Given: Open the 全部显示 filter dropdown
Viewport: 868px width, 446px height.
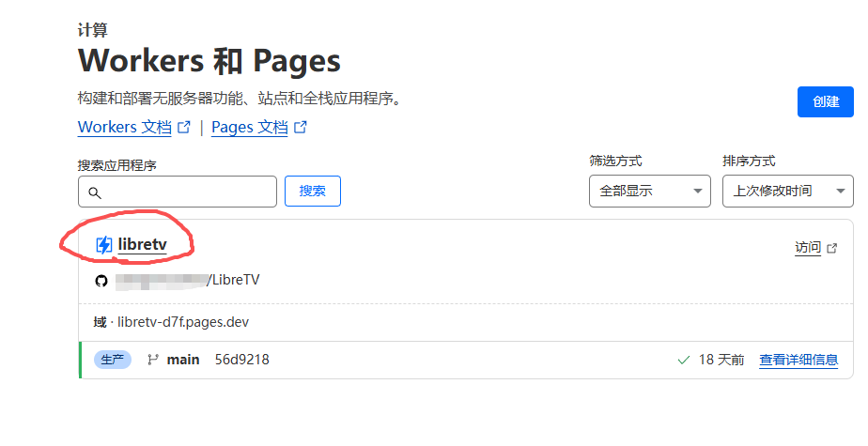Looking at the screenshot, I should (x=649, y=191).
